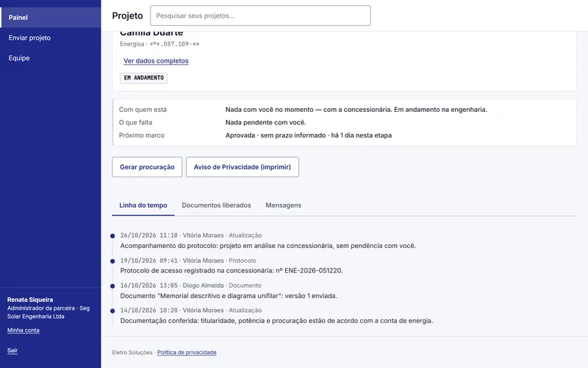Select the 'Memorial descritivo e diagrama unifilar' entry
The image size is (588, 368).
[x=229, y=296]
